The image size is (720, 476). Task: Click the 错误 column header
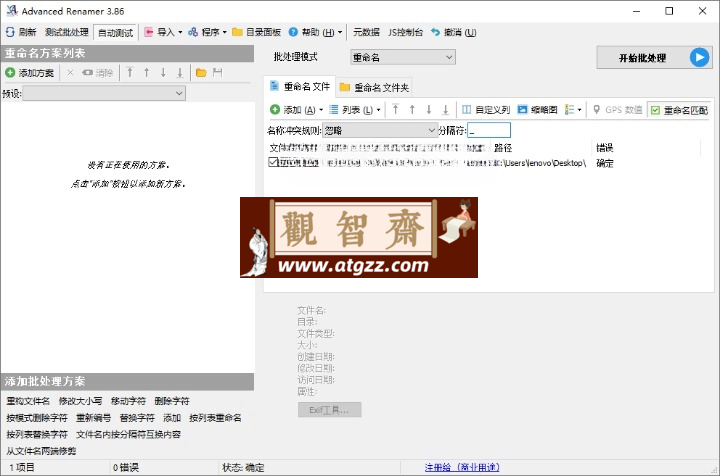604,148
